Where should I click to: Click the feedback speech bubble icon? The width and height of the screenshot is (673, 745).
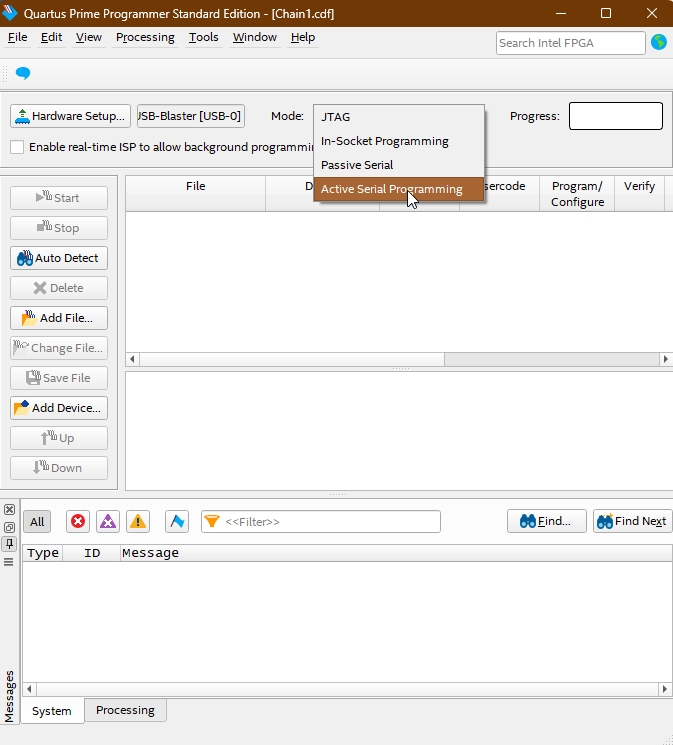click(x=23, y=73)
